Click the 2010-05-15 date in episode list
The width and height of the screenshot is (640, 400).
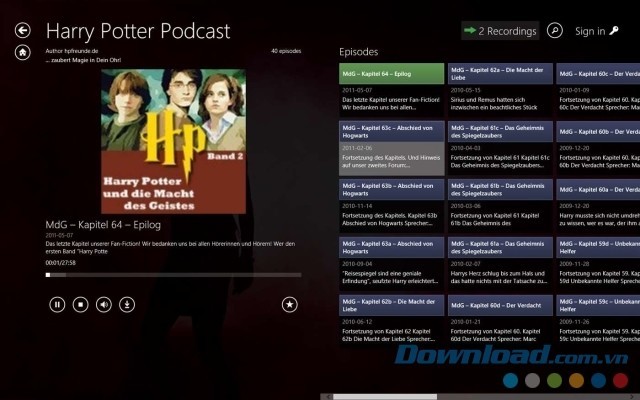(x=466, y=90)
